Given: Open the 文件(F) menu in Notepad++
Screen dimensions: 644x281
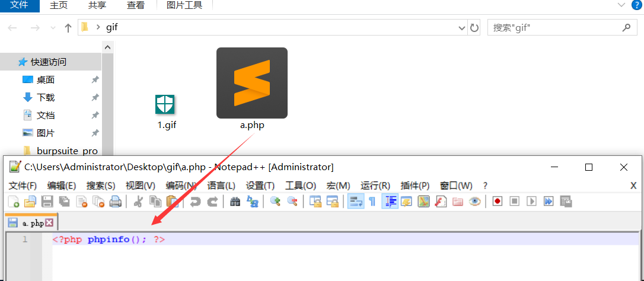Looking at the screenshot, I should (x=23, y=186).
